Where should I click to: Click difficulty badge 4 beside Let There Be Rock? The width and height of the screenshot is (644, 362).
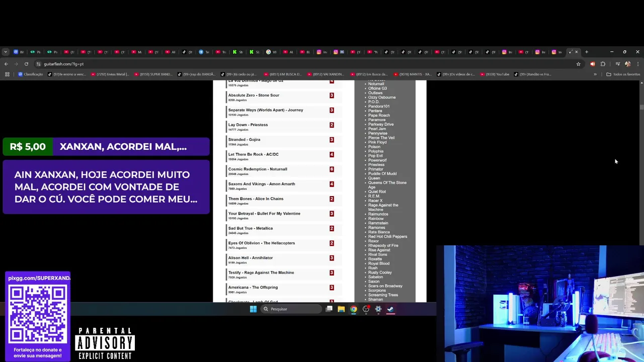click(x=332, y=154)
